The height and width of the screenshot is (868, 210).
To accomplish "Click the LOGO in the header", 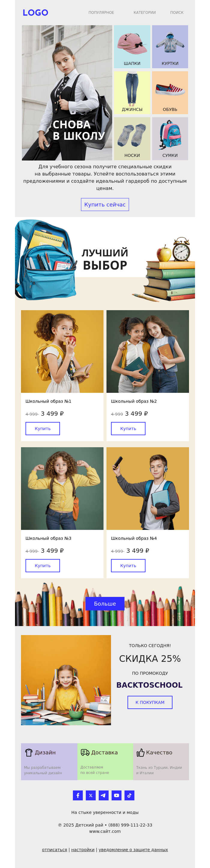I will point(35,12).
